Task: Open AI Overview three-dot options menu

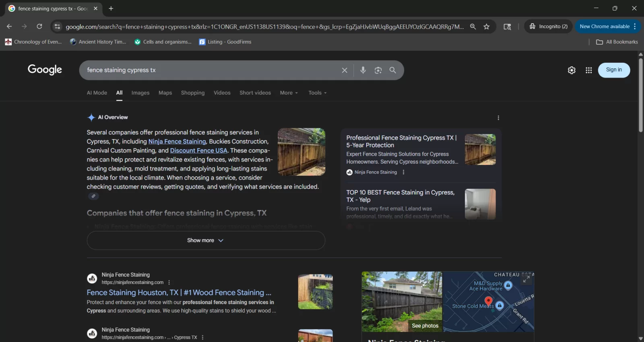Action: click(498, 118)
